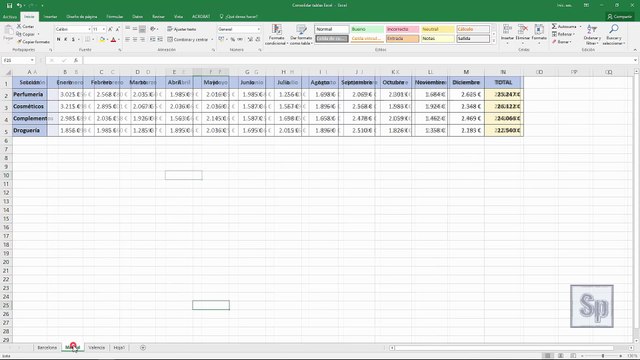
Task: Switch to Valencia sheet tab
Action: tap(97, 348)
